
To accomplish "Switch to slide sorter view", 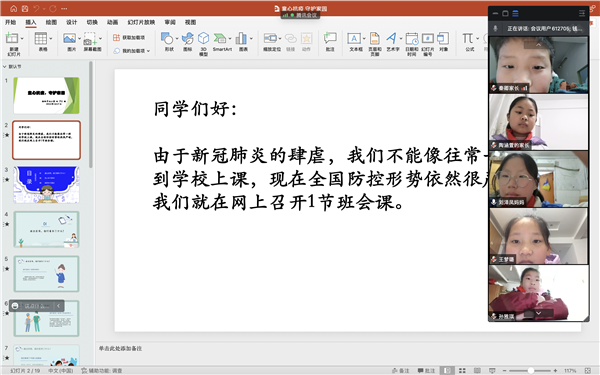I will (x=462, y=370).
